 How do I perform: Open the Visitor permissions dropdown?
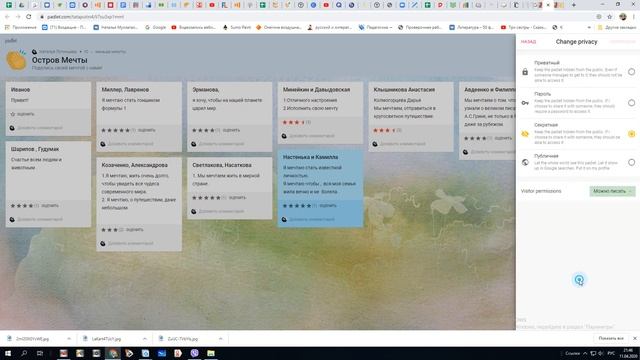click(x=612, y=191)
